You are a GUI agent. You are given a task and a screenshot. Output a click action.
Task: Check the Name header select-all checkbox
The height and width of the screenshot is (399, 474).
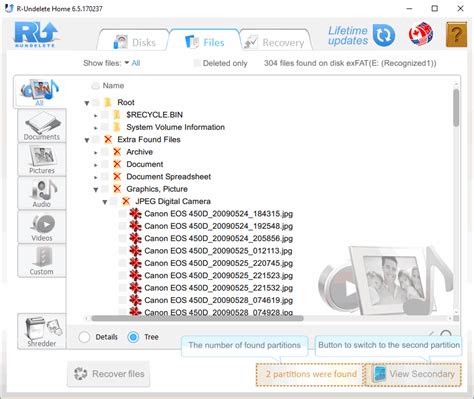coord(95,86)
